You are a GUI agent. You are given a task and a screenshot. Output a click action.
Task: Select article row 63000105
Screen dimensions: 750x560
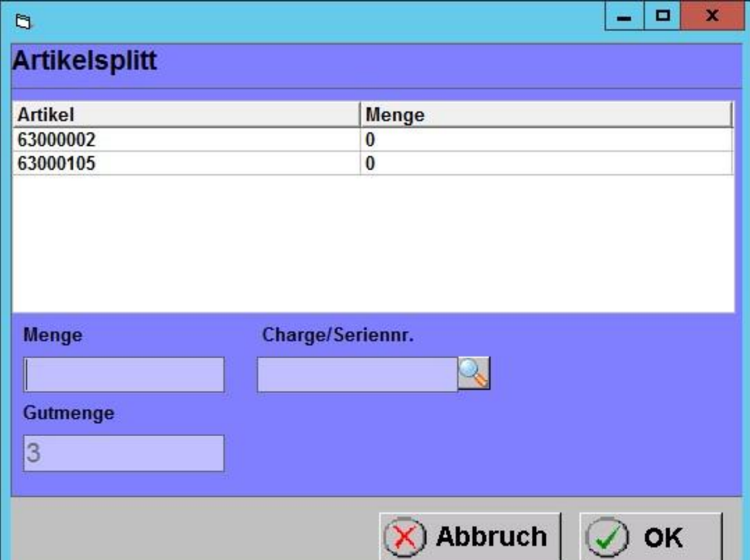click(57, 164)
